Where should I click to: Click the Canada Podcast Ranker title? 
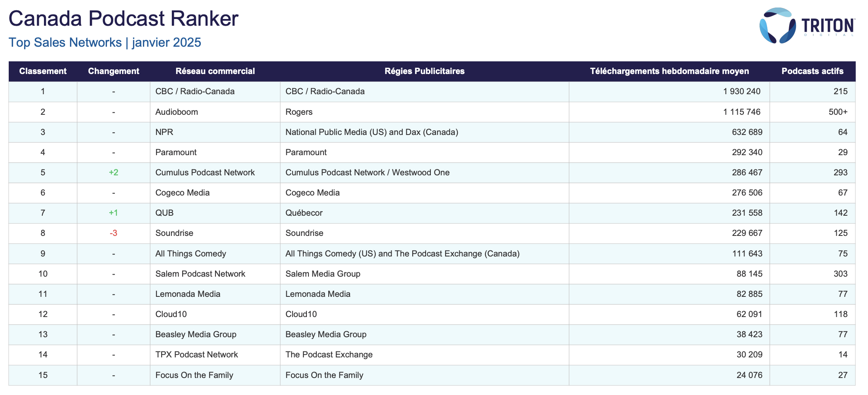pos(124,18)
